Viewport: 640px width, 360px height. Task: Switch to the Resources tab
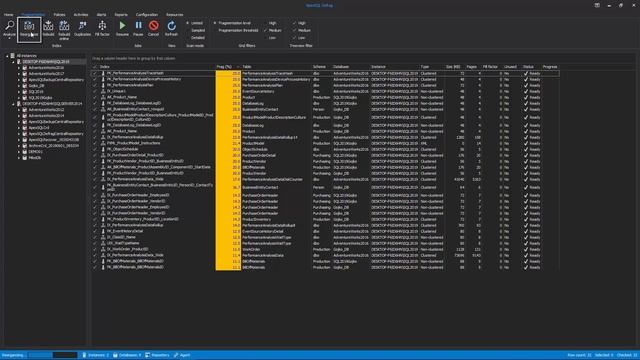click(x=174, y=15)
